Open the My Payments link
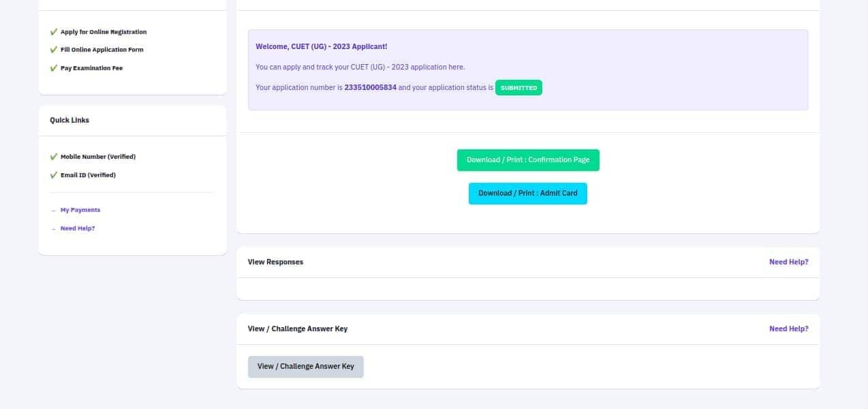The height and width of the screenshot is (409, 868). [x=80, y=210]
